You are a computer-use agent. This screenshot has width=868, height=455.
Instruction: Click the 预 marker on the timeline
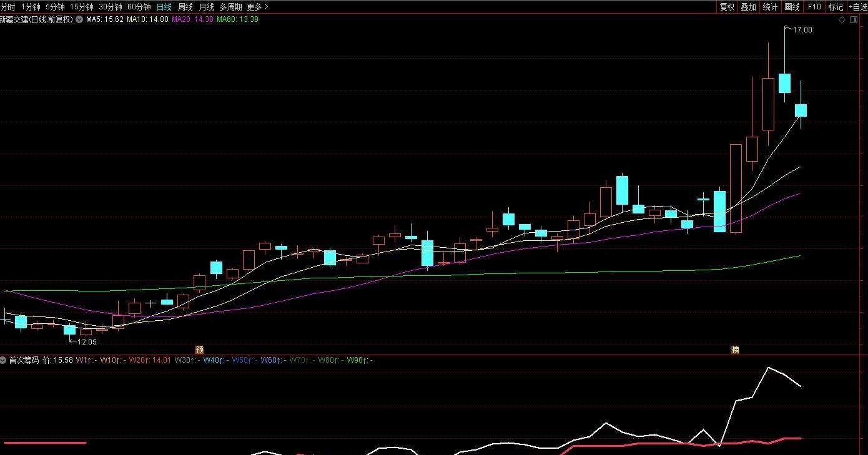point(199,350)
